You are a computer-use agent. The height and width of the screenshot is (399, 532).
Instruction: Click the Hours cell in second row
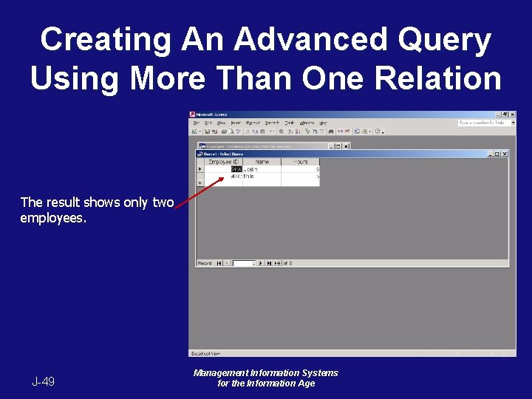[x=300, y=176]
